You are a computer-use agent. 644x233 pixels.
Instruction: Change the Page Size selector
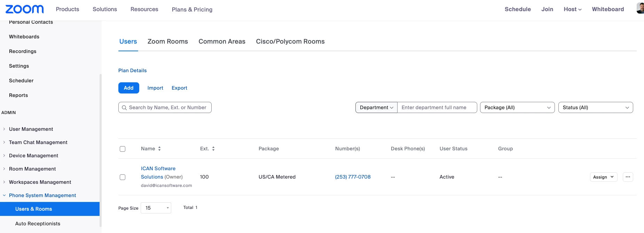pyautogui.click(x=156, y=208)
